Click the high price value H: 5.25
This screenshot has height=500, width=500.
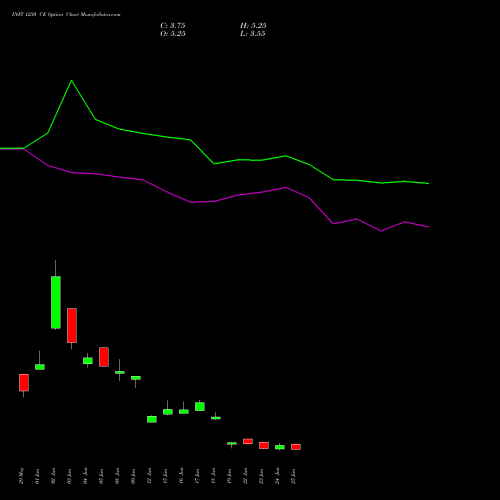[253, 26]
